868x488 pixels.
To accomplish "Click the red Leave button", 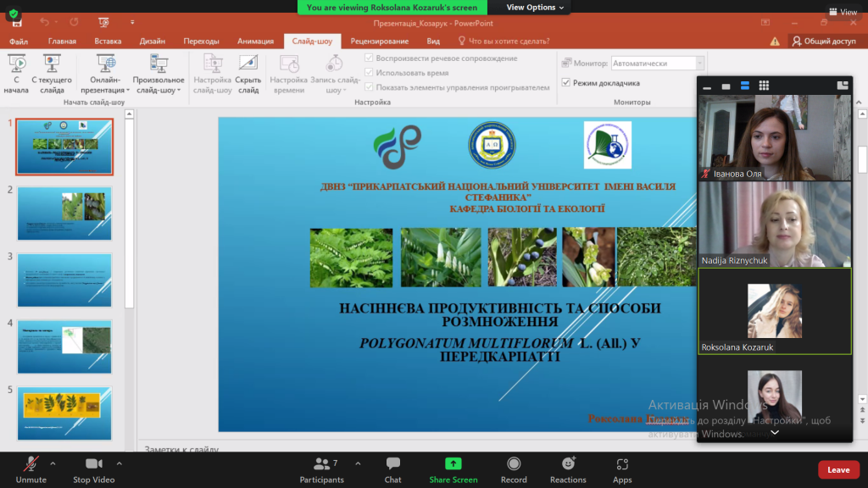I will click(838, 470).
